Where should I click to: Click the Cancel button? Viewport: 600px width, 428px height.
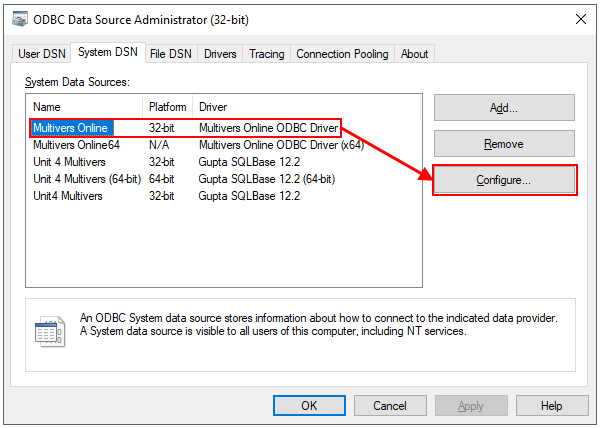pos(390,405)
